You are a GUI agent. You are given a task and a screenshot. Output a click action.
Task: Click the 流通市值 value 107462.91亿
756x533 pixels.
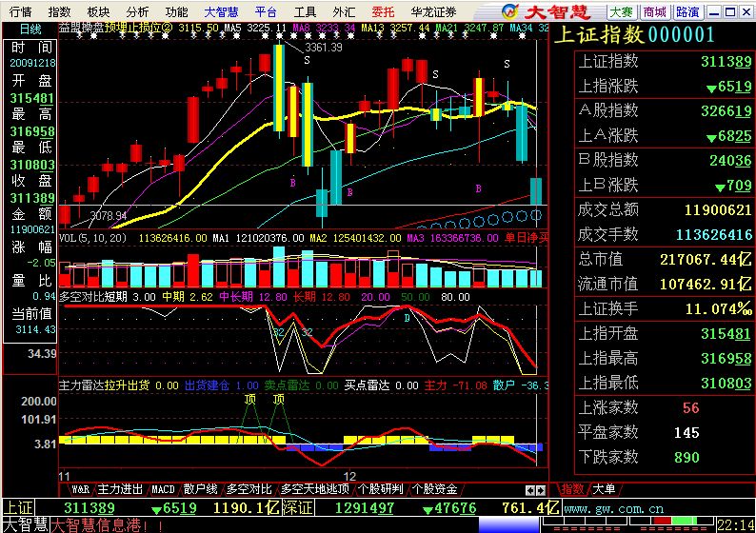706,284
